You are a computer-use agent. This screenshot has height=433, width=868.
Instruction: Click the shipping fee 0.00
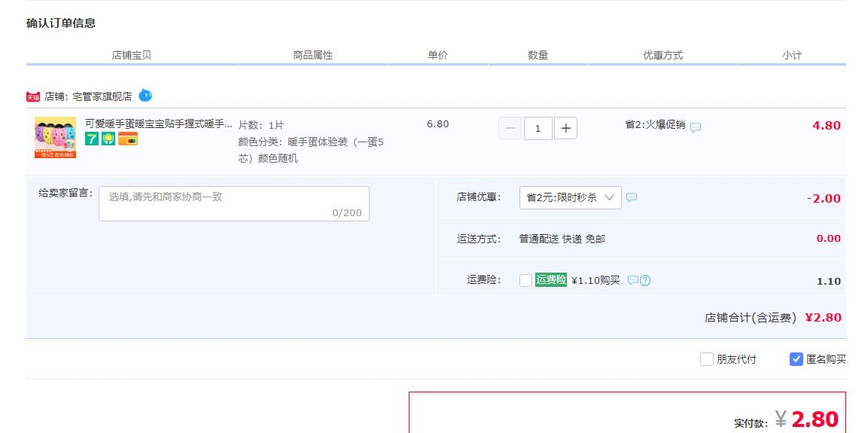pos(829,239)
